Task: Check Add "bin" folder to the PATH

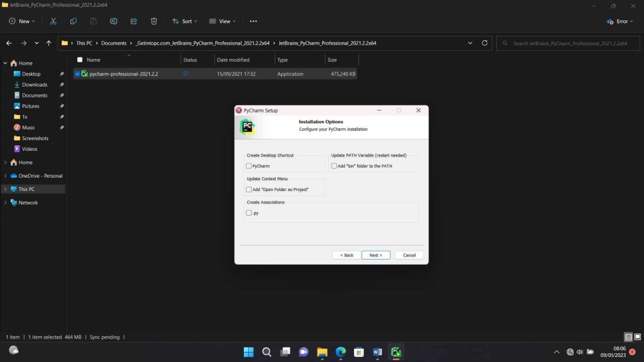Action: point(335,166)
